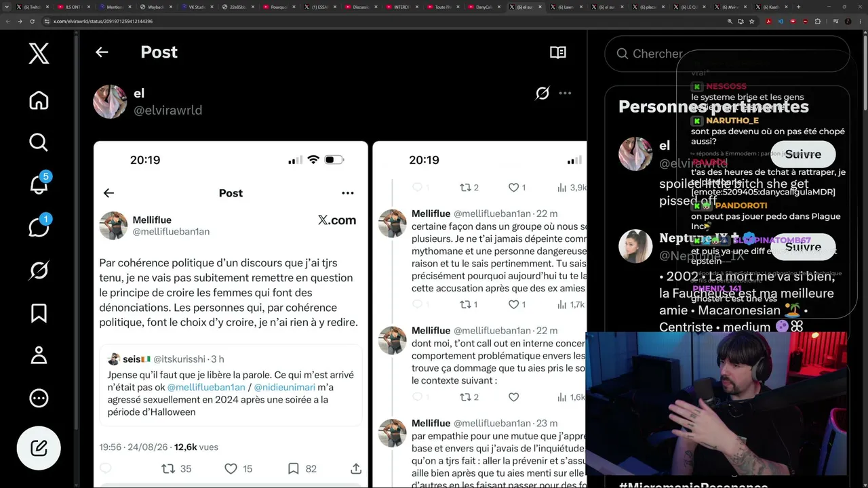Open the first screenshot showing Melliflue's post
868x488 pixels.
(x=231, y=314)
